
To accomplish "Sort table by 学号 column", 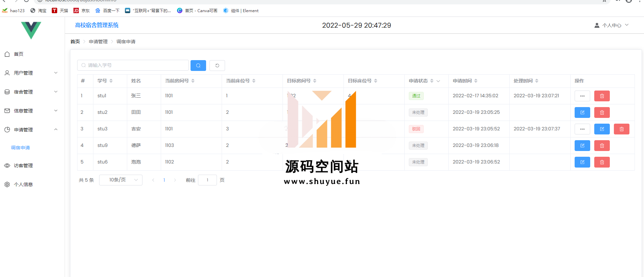I will (x=111, y=81).
